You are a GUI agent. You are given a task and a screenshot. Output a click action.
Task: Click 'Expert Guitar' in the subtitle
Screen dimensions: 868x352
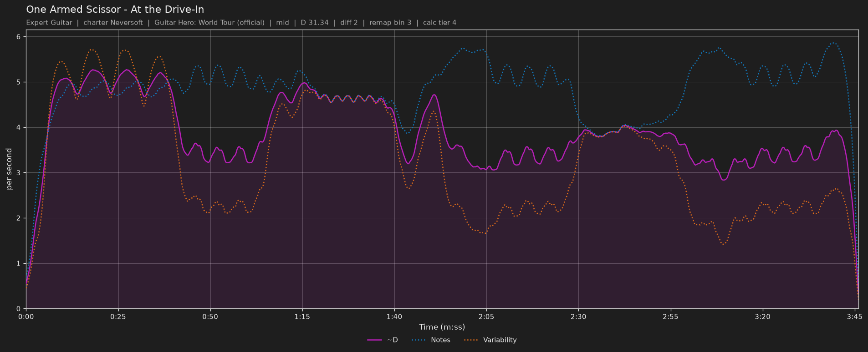click(x=49, y=23)
